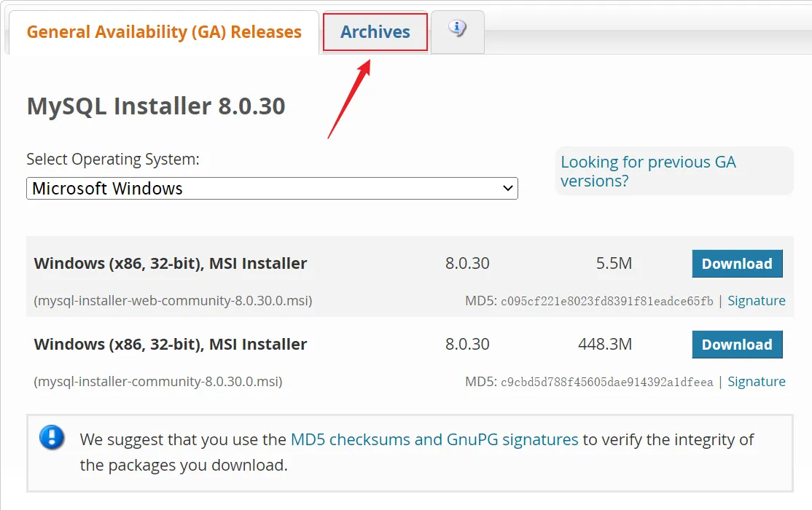
Task: Click the 8.0.30 version label on the second row
Action: [466, 345]
